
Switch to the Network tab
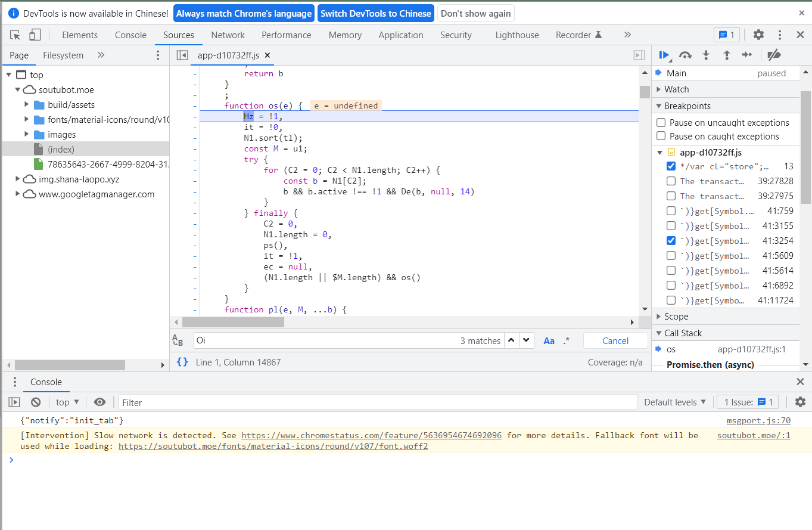[228, 35]
